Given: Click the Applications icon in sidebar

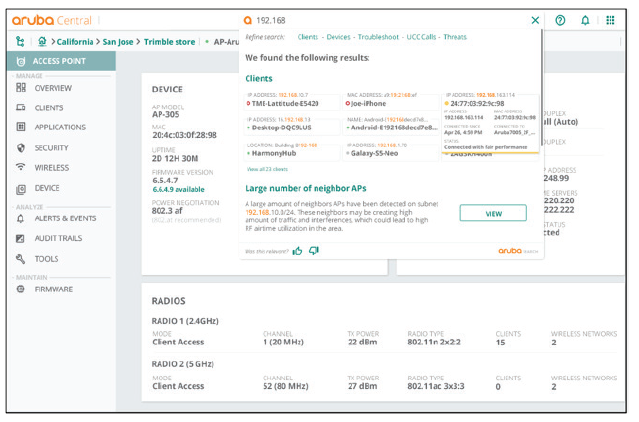Looking at the screenshot, I should pyautogui.click(x=21, y=127).
